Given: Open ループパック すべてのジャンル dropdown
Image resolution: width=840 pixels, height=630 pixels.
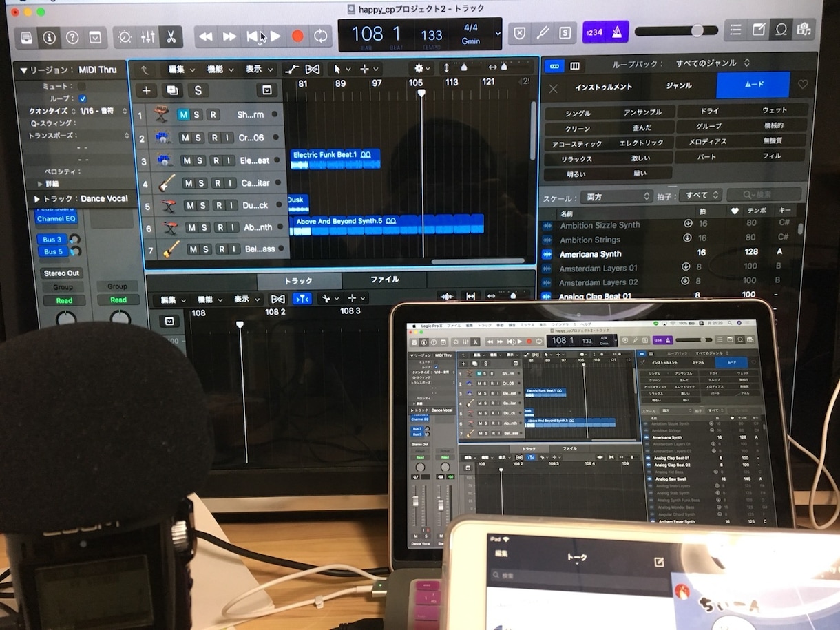Looking at the screenshot, I should pos(713,63).
